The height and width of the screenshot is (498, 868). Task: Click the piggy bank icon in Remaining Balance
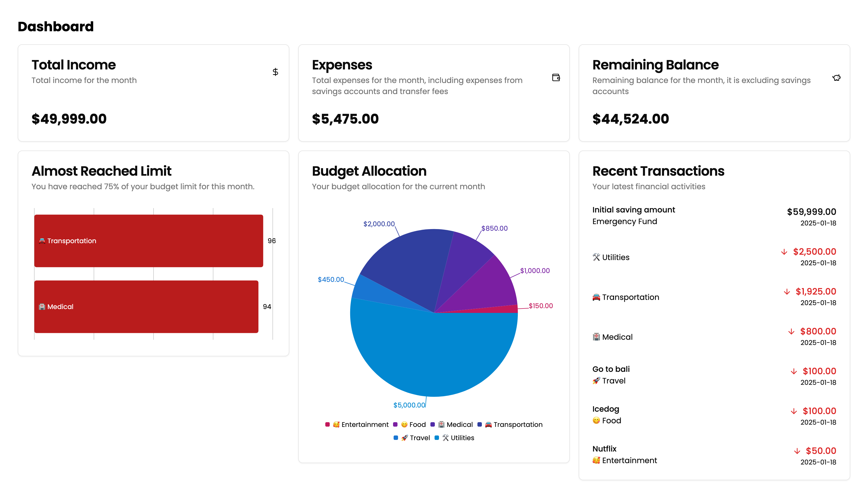tap(836, 78)
